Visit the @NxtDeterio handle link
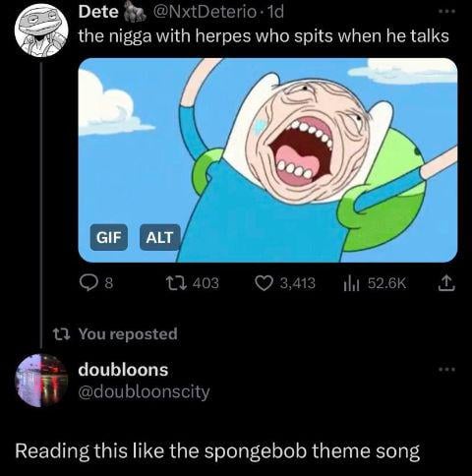 pos(205,12)
